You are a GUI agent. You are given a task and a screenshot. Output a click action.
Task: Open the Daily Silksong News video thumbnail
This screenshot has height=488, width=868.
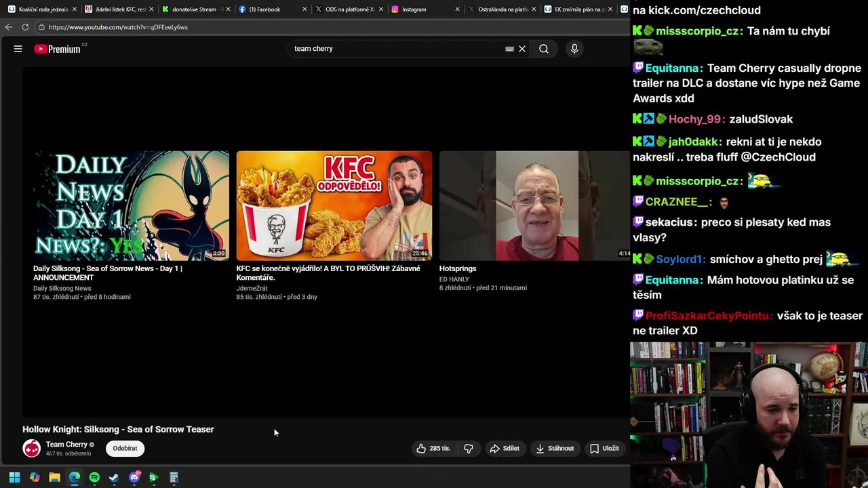(131, 206)
